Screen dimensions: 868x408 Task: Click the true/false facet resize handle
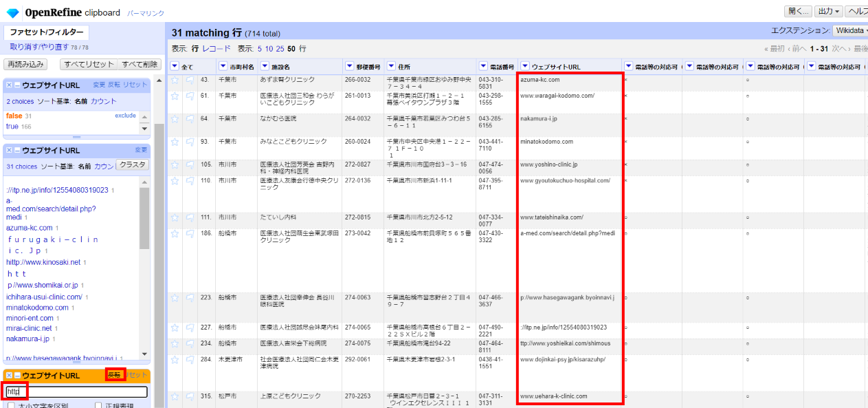pos(77,137)
